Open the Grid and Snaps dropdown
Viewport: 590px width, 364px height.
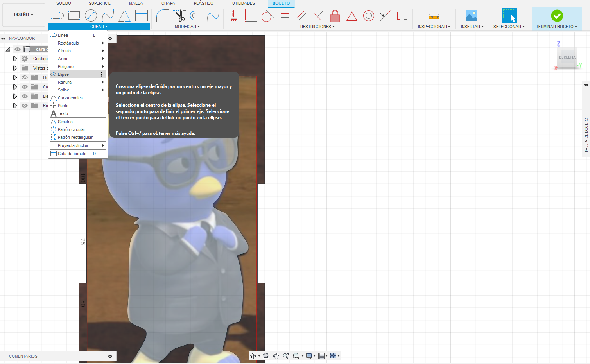323,356
